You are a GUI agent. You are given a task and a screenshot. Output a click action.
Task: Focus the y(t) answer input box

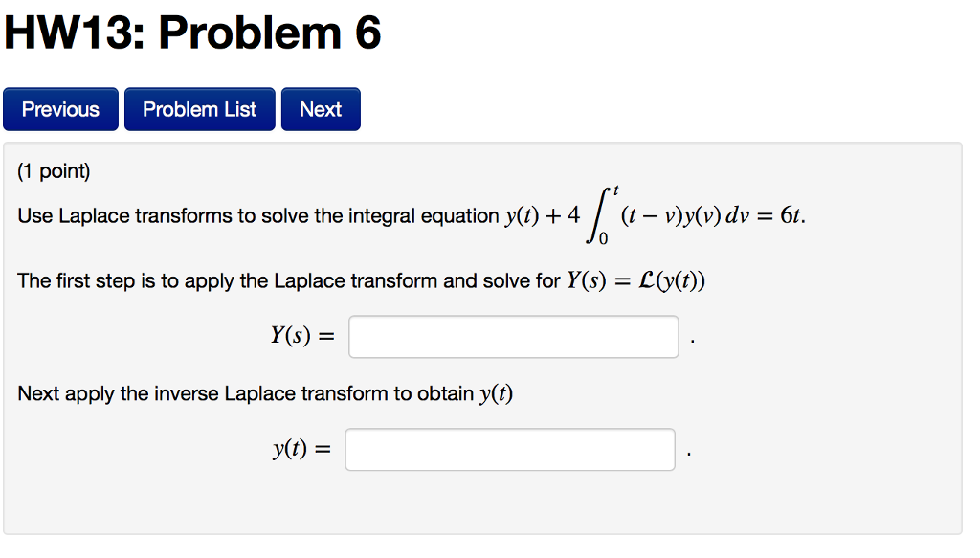(510, 449)
